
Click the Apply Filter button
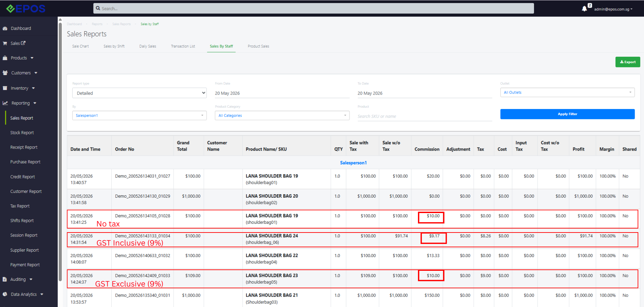(x=568, y=114)
